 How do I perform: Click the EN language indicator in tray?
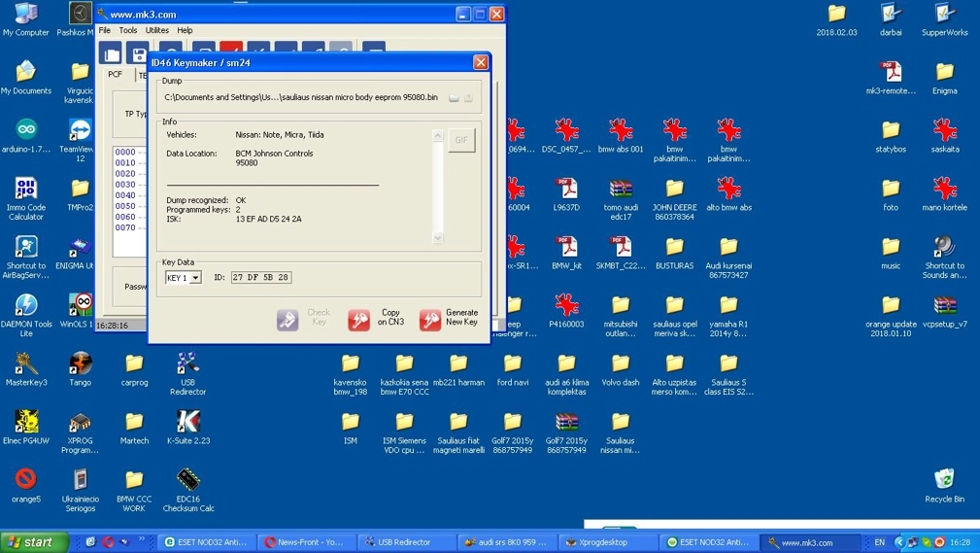[879, 542]
